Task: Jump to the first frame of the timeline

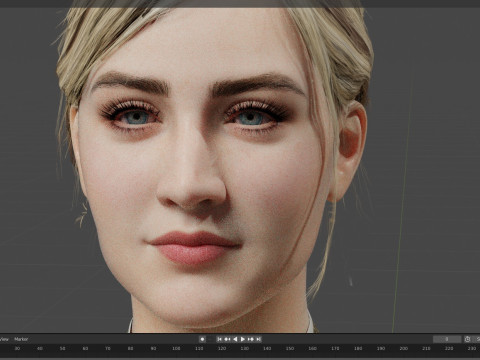Action: pyautogui.click(x=219, y=339)
